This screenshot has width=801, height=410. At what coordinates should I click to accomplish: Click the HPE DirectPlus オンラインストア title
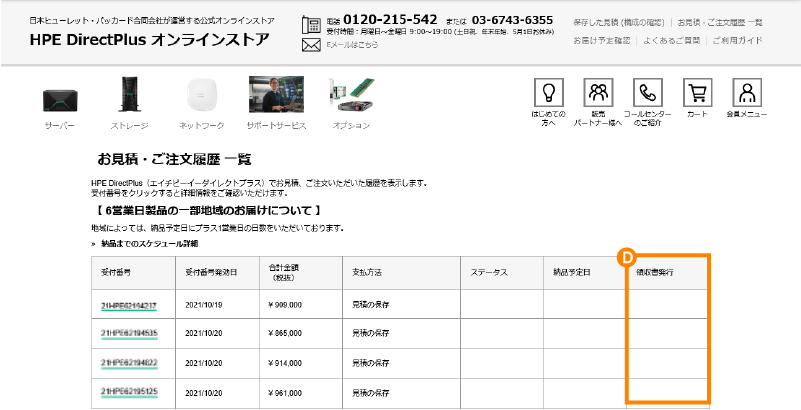point(149,40)
